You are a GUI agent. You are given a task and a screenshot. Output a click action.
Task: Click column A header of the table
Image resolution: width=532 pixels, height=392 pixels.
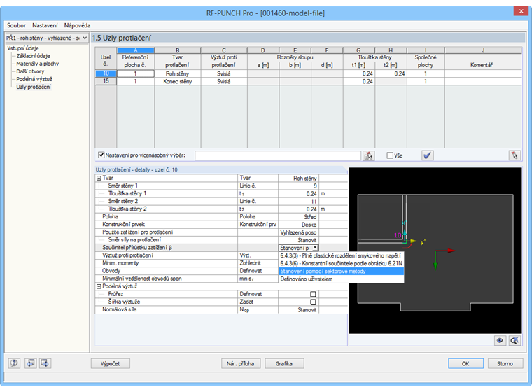click(135, 50)
